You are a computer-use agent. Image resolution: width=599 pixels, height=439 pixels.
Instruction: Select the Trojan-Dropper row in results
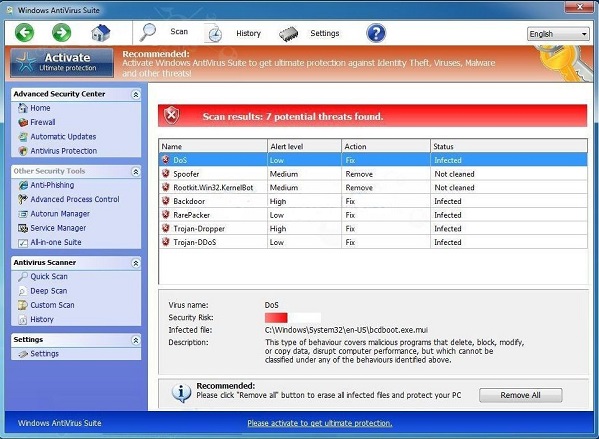[x=373, y=228]
